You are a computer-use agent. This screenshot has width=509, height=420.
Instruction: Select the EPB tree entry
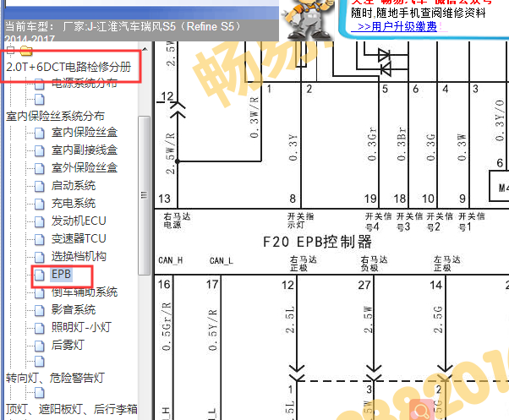[x=61, y=275]
